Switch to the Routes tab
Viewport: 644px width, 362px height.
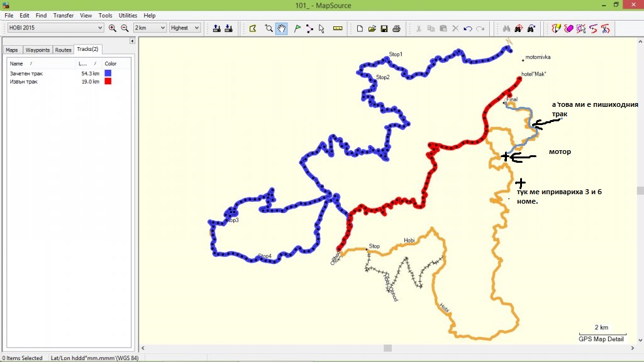click(x=63, y=50)
